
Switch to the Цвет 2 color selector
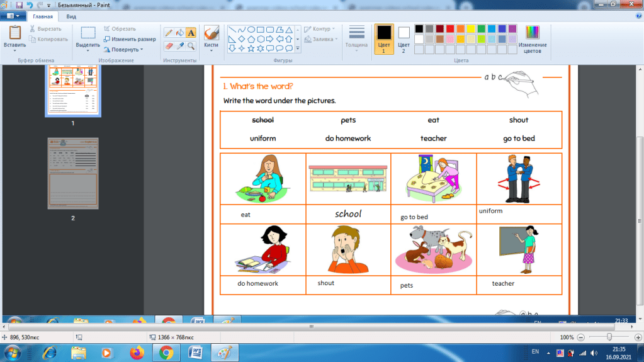click(404, 39)
